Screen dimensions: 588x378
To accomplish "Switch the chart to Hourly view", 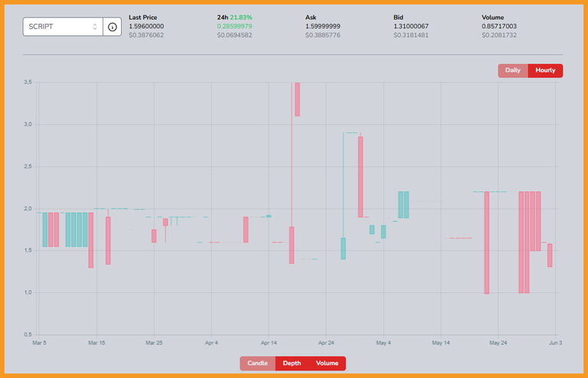I will (x=545, y=70).
